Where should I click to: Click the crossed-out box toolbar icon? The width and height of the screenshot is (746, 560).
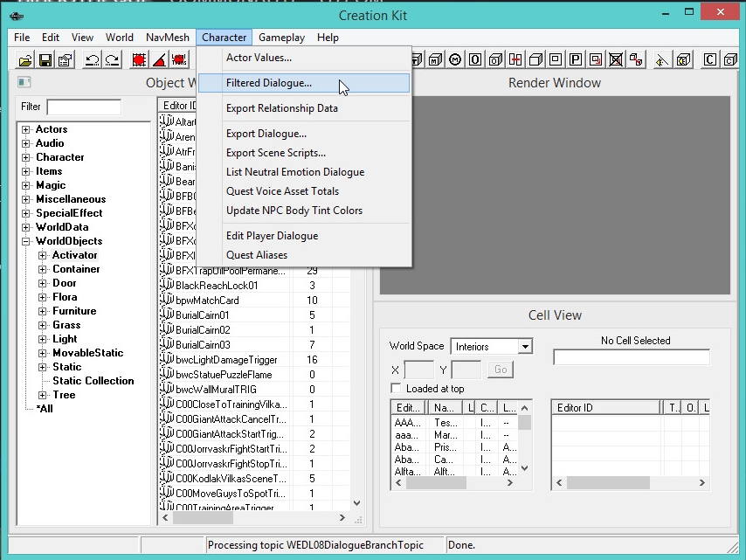point(616,60)
